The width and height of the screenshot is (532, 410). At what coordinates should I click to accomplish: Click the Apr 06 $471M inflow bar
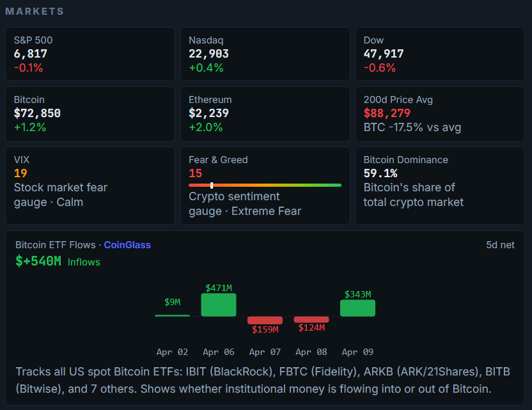coord(219,305)
